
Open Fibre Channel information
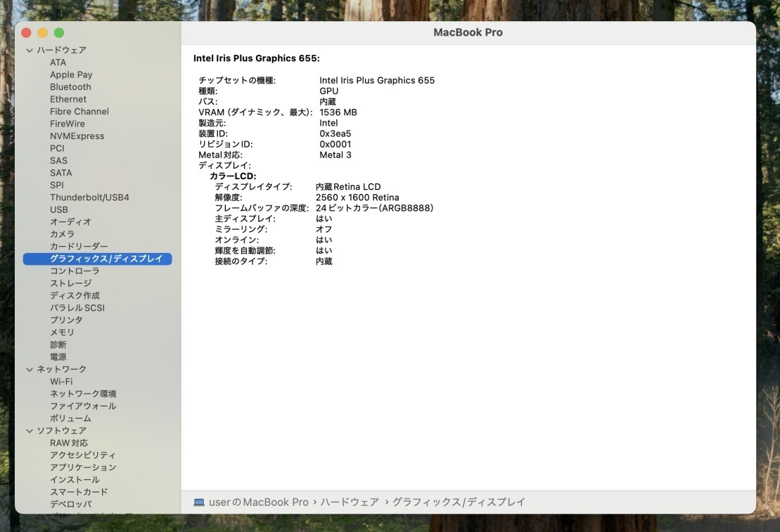tap(79, 111)
